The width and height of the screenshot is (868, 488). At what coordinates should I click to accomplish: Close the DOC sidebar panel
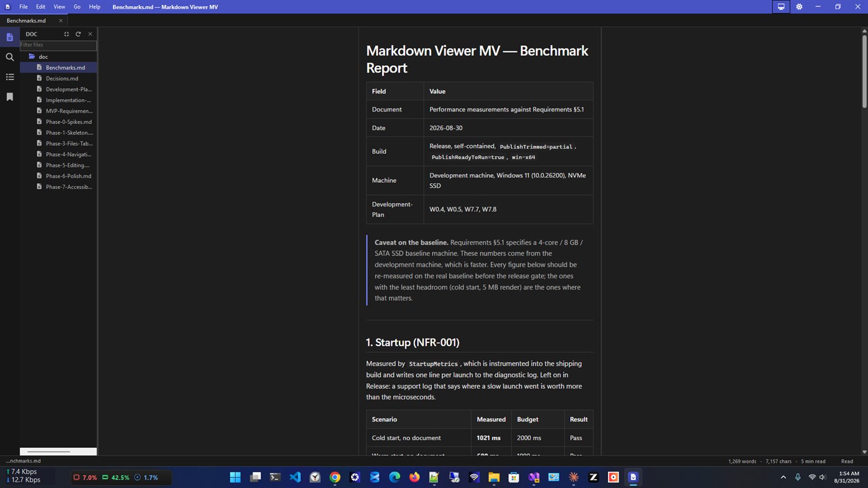click(x=90, y=34)
